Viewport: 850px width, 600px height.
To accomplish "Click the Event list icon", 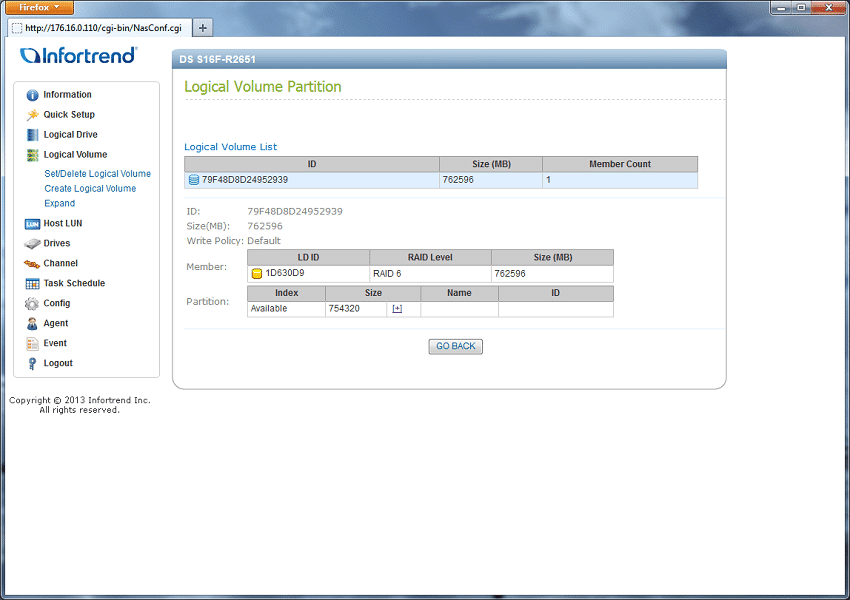I will (x=33, y=344).
